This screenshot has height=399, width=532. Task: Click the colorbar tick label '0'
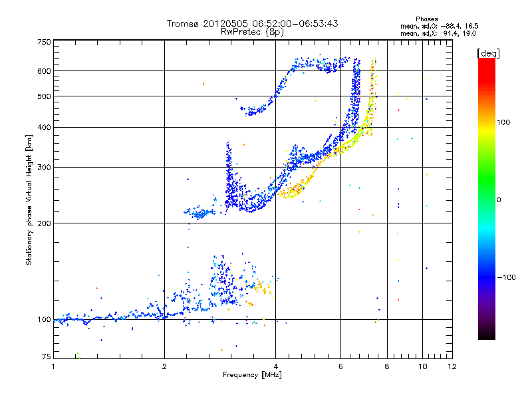point(499,200)
